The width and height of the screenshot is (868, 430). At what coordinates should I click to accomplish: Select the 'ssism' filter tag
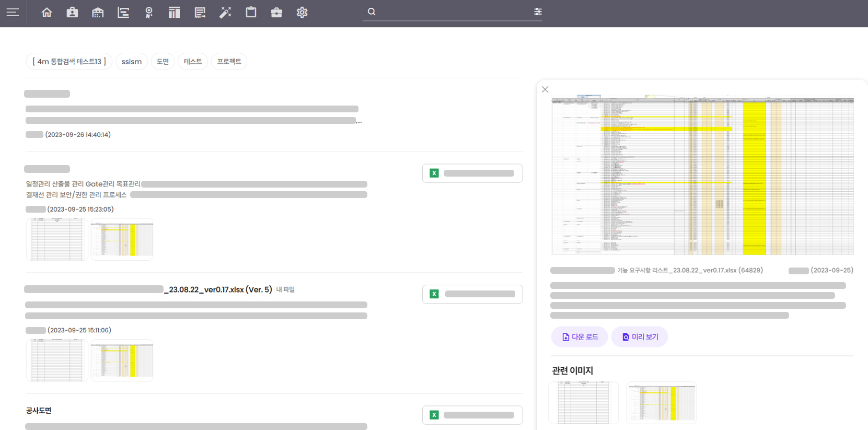tap(131, 62)
